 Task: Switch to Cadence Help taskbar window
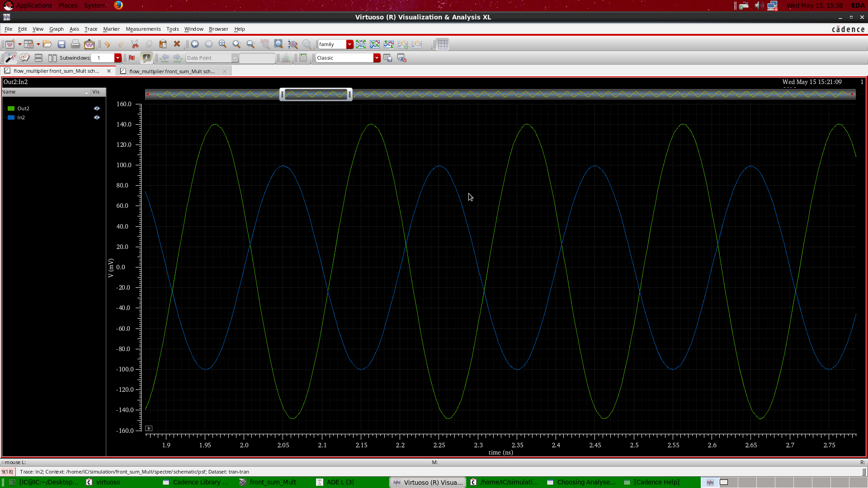tap(657, 482)
